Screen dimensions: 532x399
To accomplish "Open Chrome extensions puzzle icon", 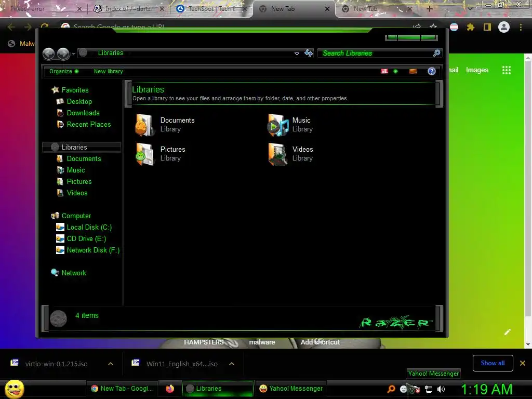I will (x=471, y=27).
